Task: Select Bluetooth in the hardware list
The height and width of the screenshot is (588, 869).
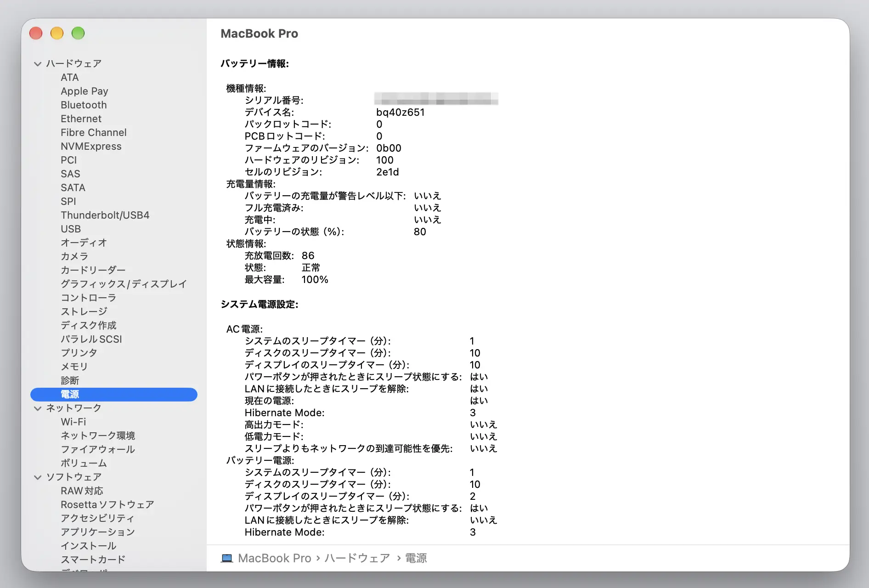Action: [84, 105]
